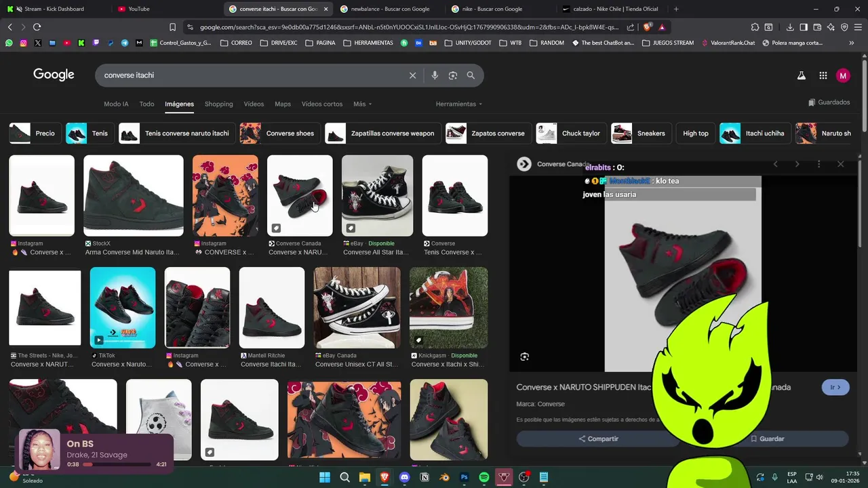Open preview panel three-dot options
This screenshot has height=488, width=868.
(x=818, y=164)
